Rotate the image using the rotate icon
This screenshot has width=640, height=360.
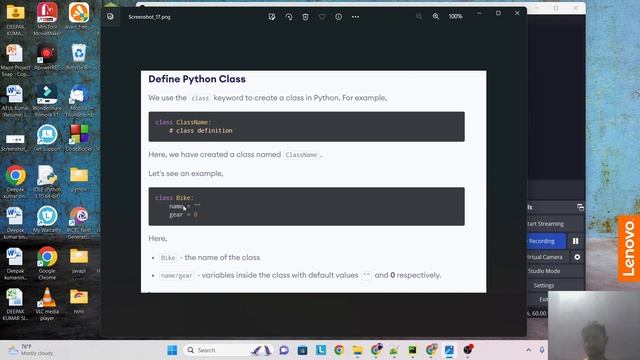(x=289, y=17)
